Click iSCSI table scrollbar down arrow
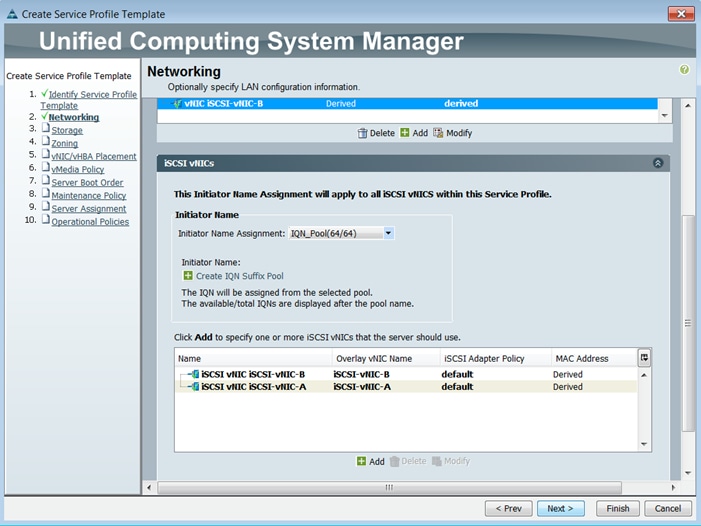The image size is (701, 526). tap(644, 444)
